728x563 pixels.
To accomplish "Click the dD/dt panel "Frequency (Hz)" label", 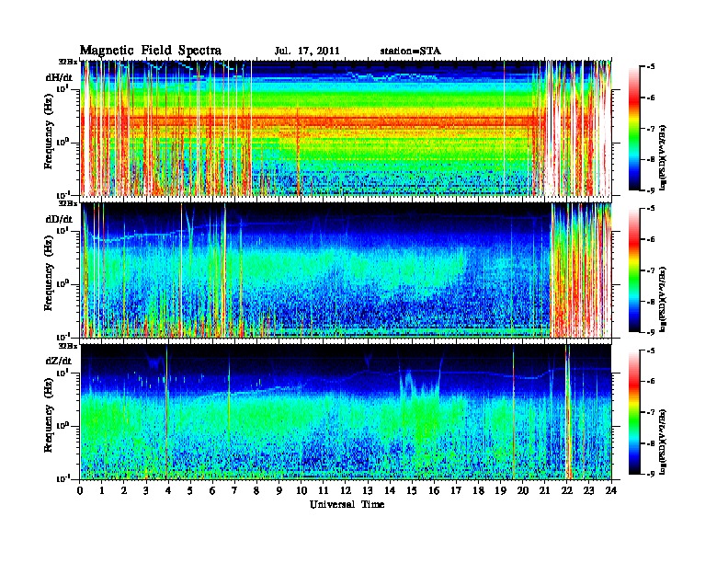I will click(x=49, y=273).
